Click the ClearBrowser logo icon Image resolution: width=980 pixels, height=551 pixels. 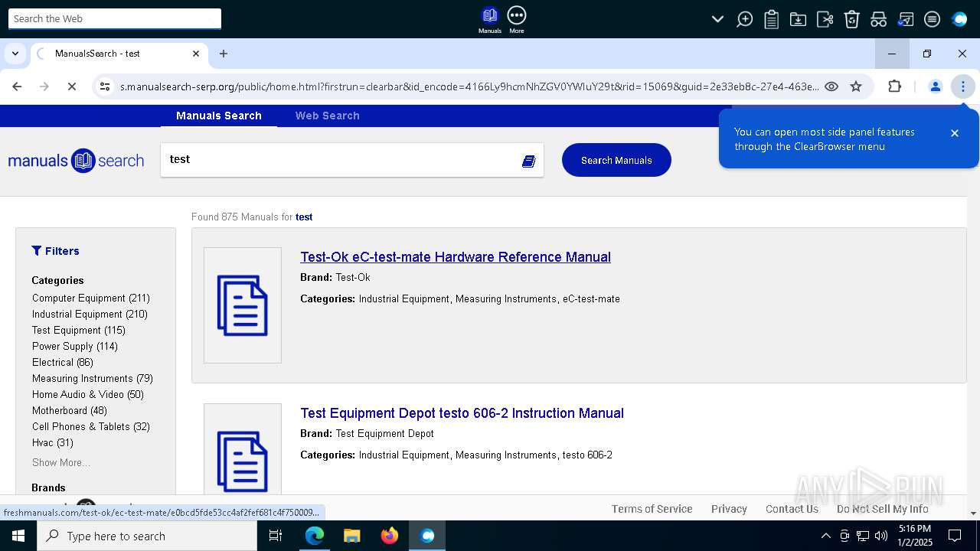tap(959, 19)
